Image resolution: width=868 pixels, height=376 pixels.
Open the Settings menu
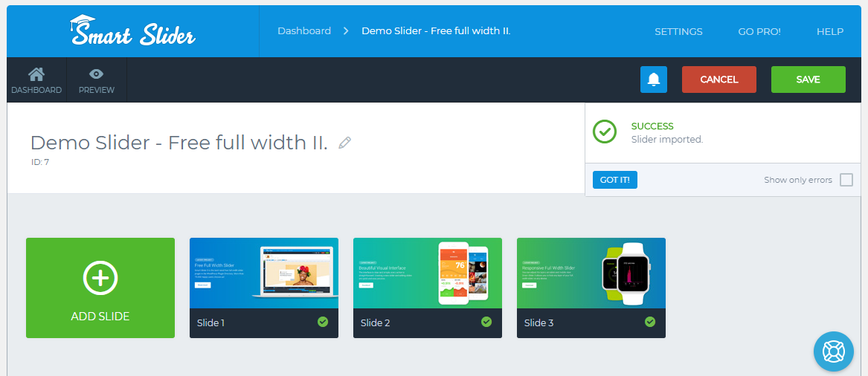pyautogui.click(x=678, y=32)
